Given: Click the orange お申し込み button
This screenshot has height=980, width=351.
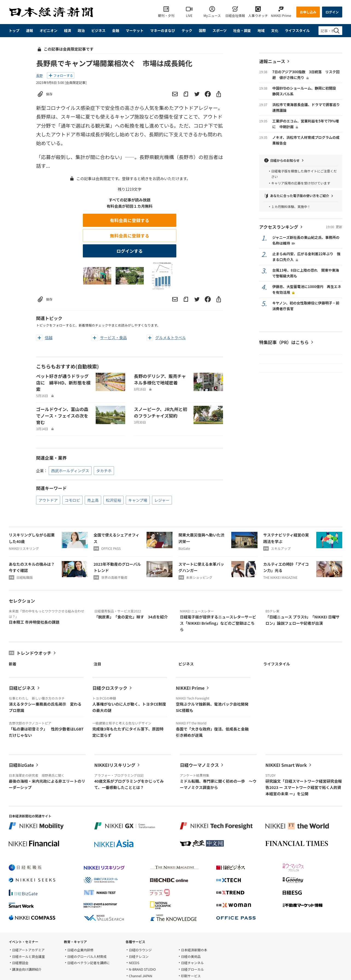Looking at the screenshot, I should point(308,12).
